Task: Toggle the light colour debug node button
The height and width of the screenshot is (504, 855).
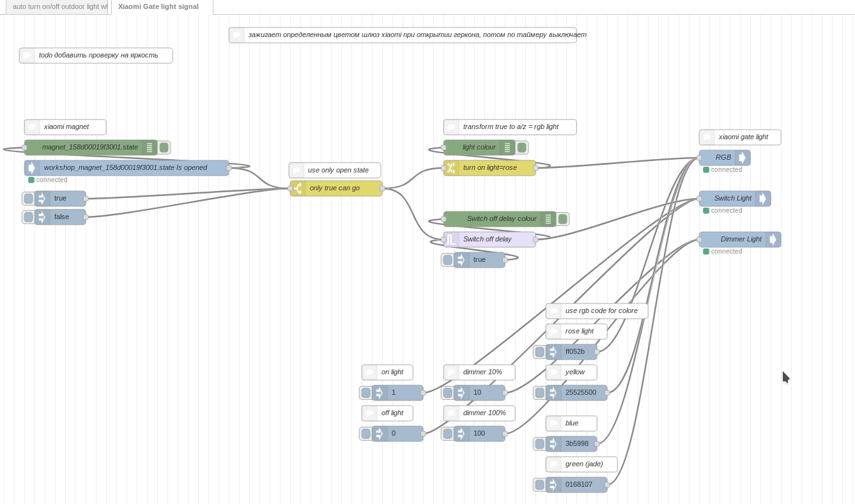Action: (522, 148)
